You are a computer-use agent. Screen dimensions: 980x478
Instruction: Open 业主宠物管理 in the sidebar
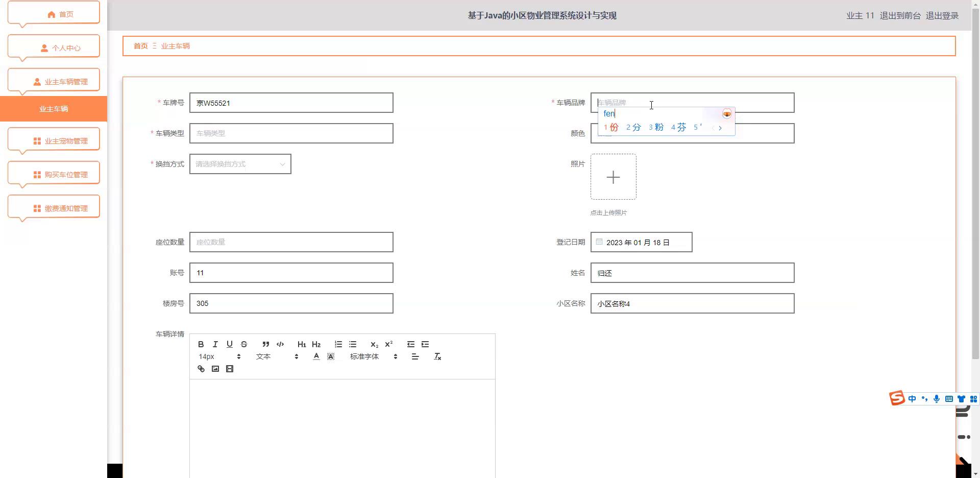click(54, 140)
